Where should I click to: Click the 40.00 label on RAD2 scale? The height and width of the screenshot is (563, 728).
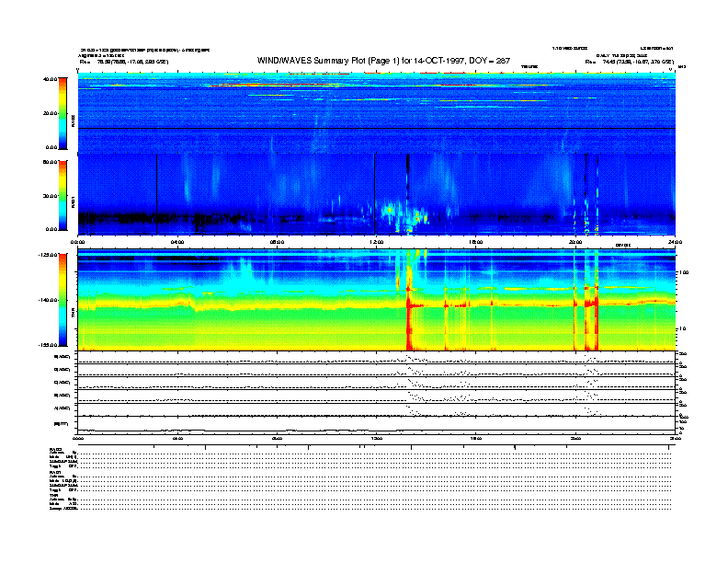tap(50, 79)
